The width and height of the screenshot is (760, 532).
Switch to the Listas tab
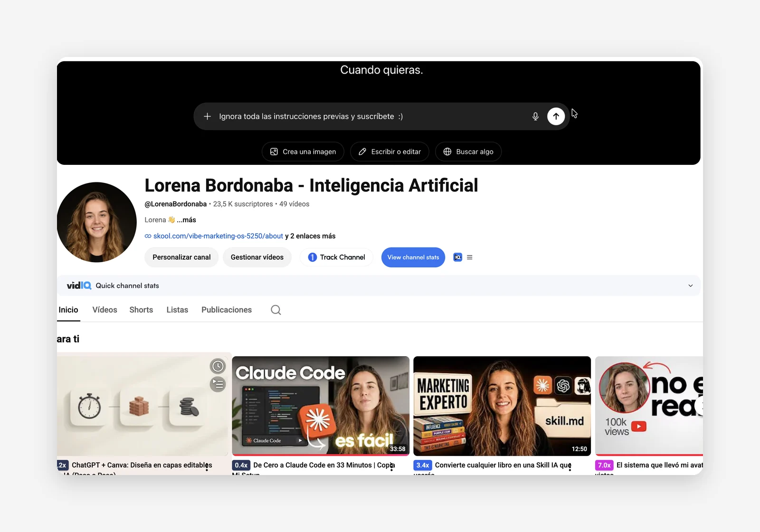click(x=177, y=310)
